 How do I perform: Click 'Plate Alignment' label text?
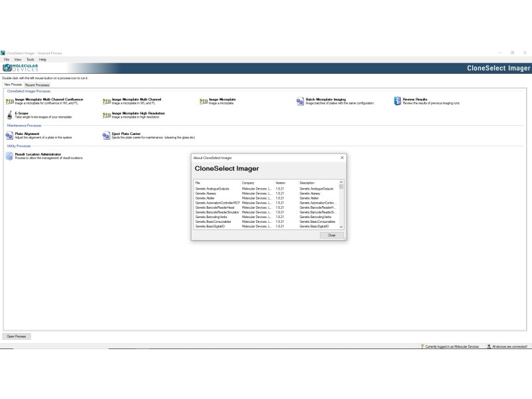point(27,134)
